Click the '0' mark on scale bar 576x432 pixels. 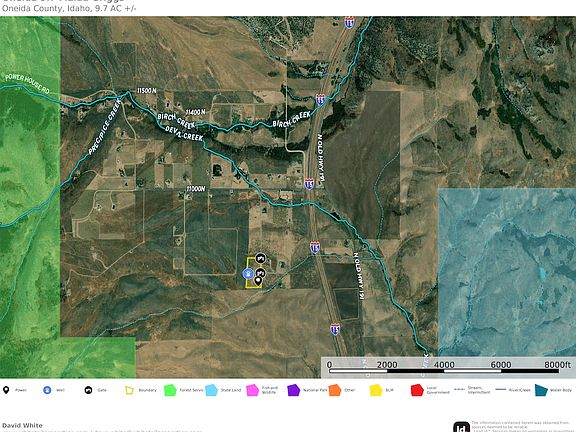coord(329,364)
